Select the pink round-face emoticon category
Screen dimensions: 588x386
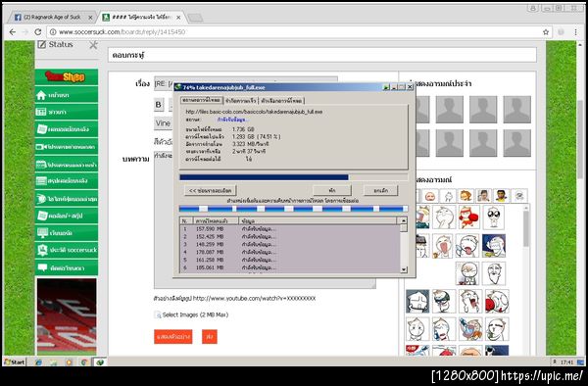coord(430,195)
